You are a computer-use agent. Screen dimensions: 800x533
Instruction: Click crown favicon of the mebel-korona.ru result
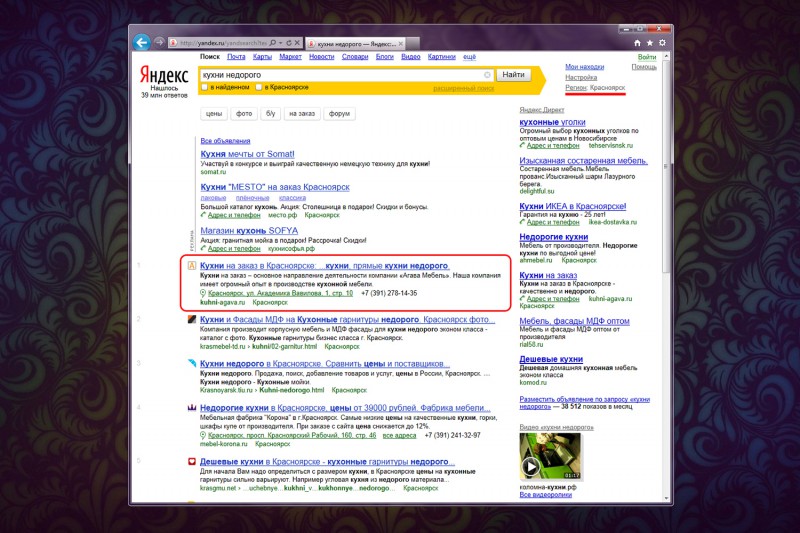point(192,408)
